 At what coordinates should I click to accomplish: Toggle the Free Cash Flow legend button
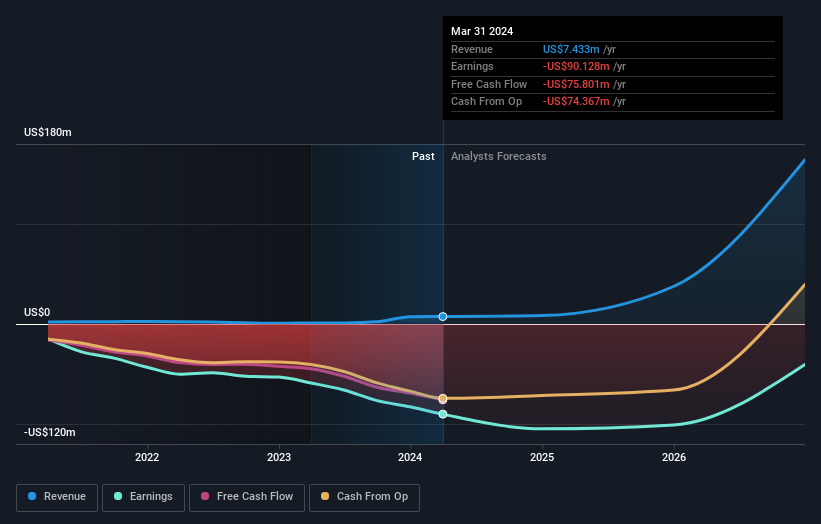[247, 497]
